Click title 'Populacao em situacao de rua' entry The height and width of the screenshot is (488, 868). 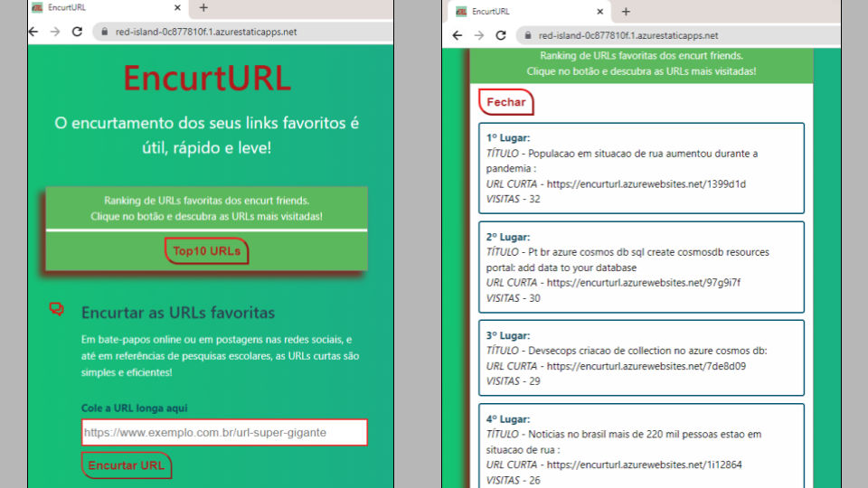coord(622,161)
